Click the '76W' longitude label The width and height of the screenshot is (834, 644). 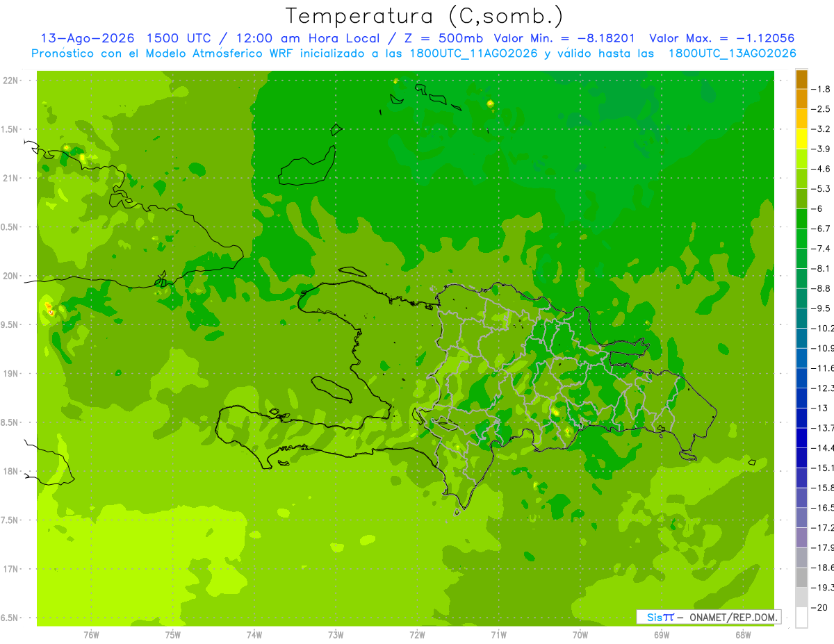click(91, 635)
